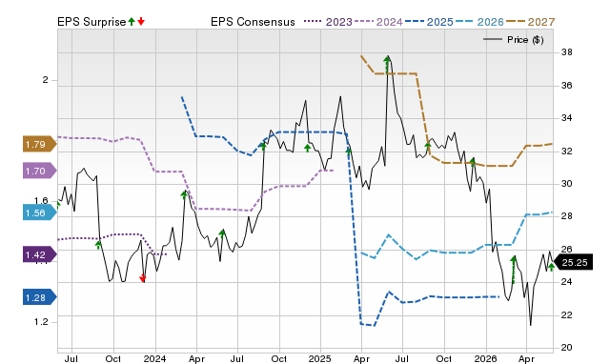The width and height of the screenshot is (610, 364).
Task: Select the dark purple 1.42 consensus value tag
Action: click(x=40, y=255)
